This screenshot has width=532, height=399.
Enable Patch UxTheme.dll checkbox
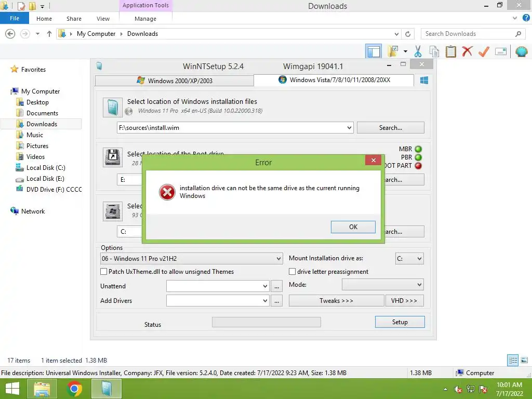[x=104, y=271]
